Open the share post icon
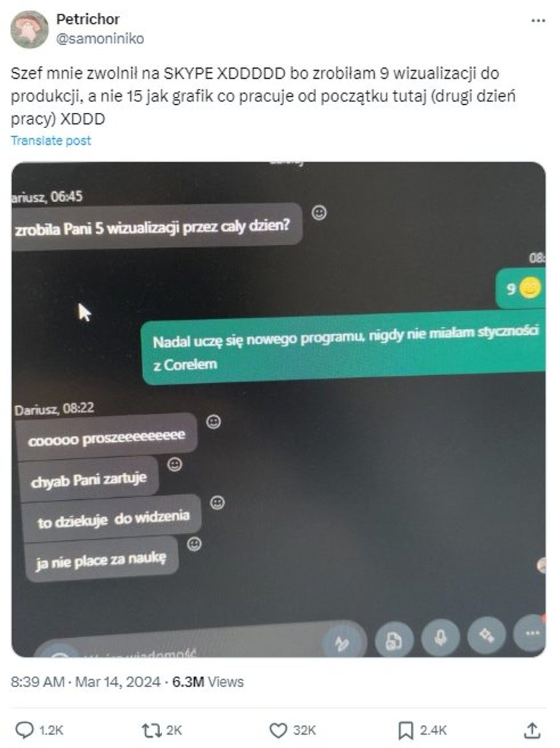Screen dimensions: 560x748 533,730
